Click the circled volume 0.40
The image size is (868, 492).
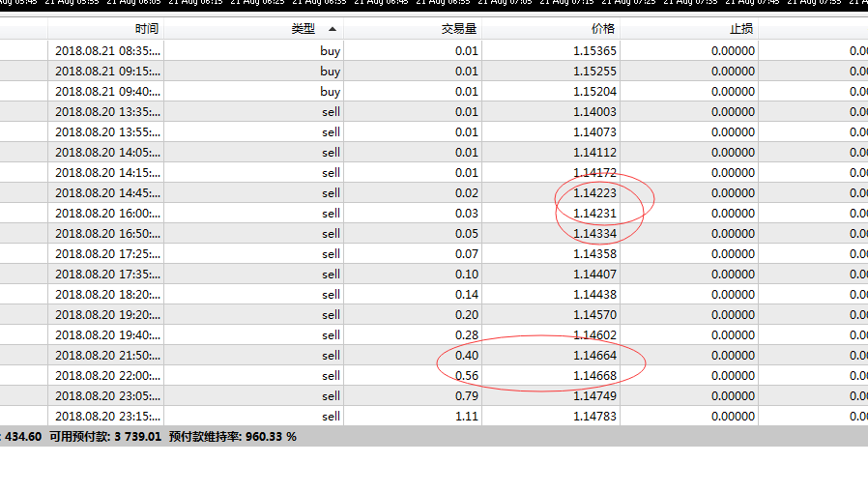(x=467, y=356)
